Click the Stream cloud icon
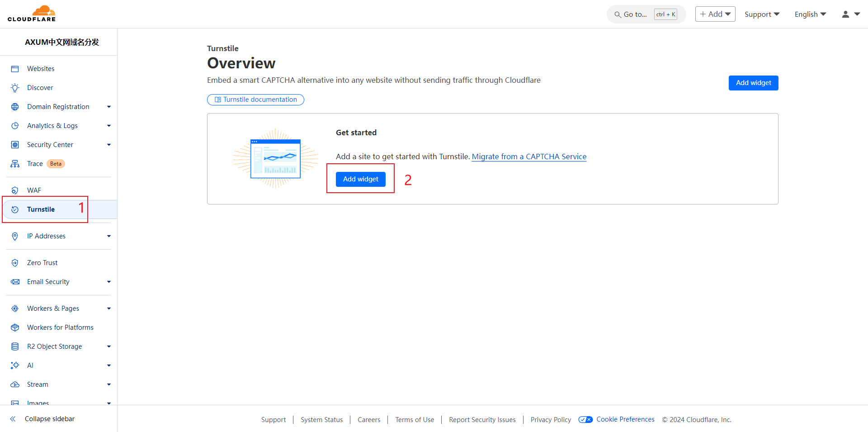This screenshot has width=868, height=432. tap(15, 385)
